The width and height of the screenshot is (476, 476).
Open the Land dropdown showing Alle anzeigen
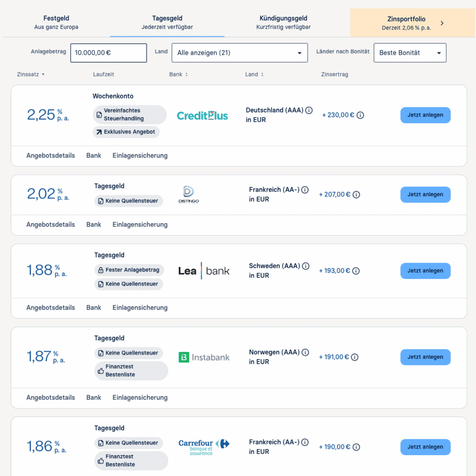[239, 53]
